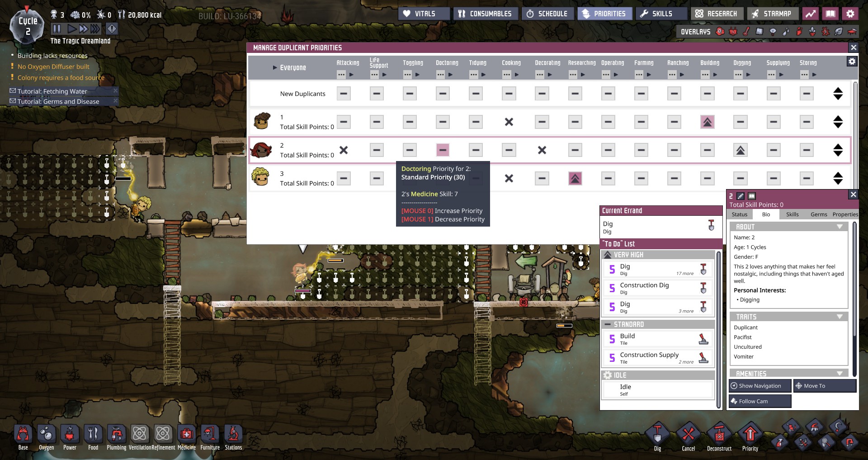Image resolution: width=868 pixels, height=460 pixels.
Task: Choose the Harvest sickle tool
Action: coord(838,427)
